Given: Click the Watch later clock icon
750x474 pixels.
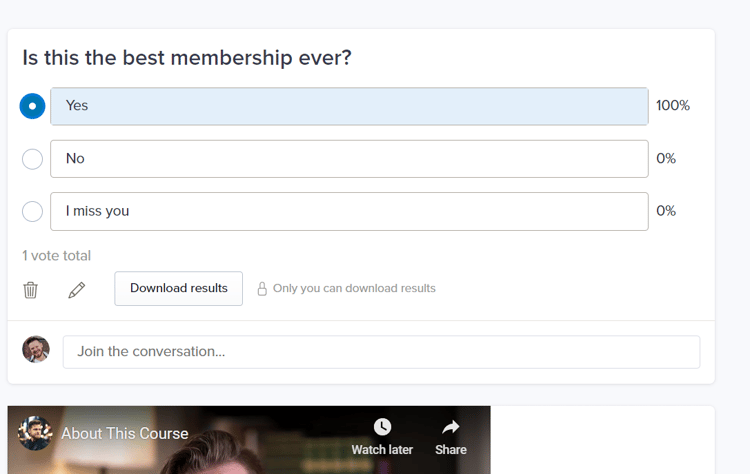Looking at the screenshot, I should coord(382,427).
